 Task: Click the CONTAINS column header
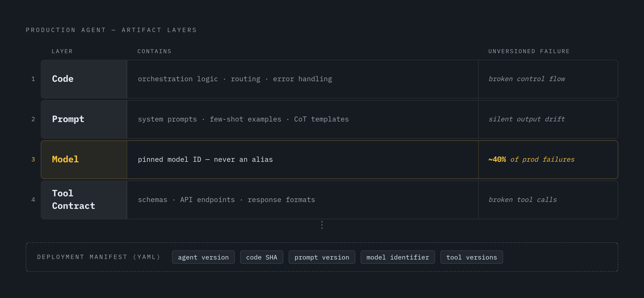(x=154, y=51)
